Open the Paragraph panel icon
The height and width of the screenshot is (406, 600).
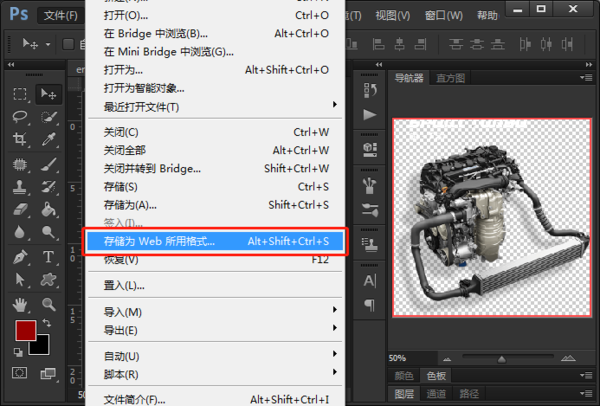coord(369,304)
